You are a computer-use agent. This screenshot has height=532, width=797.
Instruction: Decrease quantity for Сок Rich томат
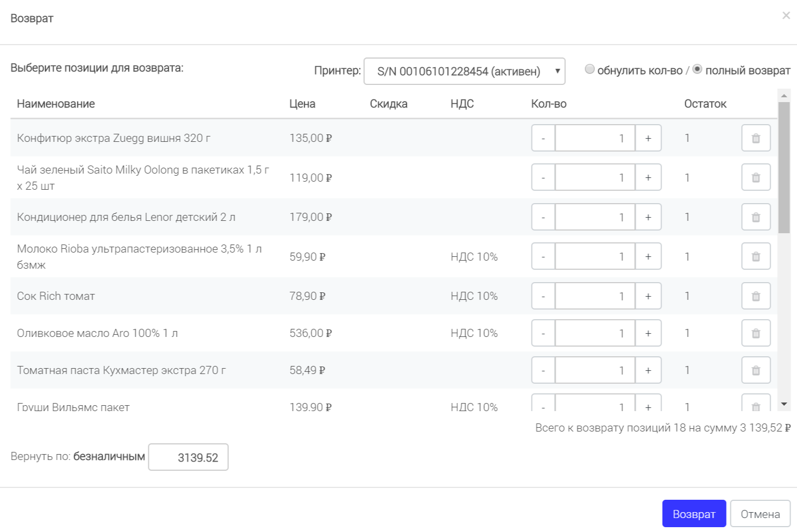point(543,296)
